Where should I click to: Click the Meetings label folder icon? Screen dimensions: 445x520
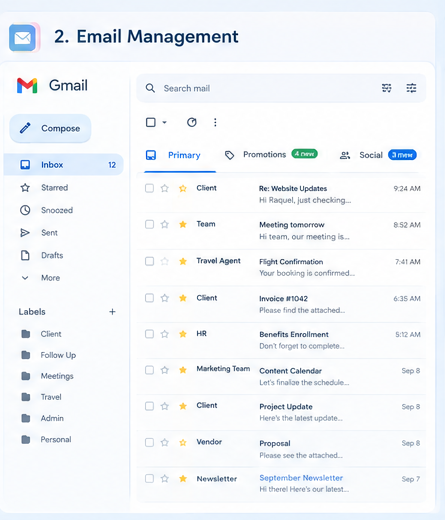(x=26, y=376)
